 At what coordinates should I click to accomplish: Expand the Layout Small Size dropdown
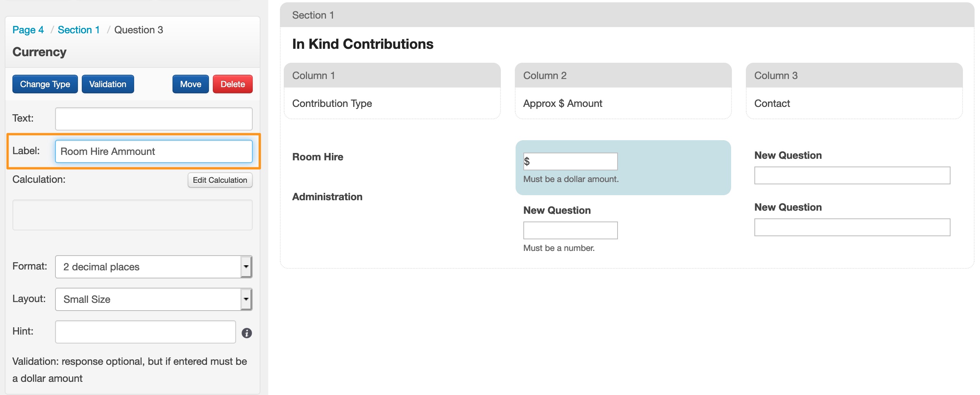click(x=154, y=299)
